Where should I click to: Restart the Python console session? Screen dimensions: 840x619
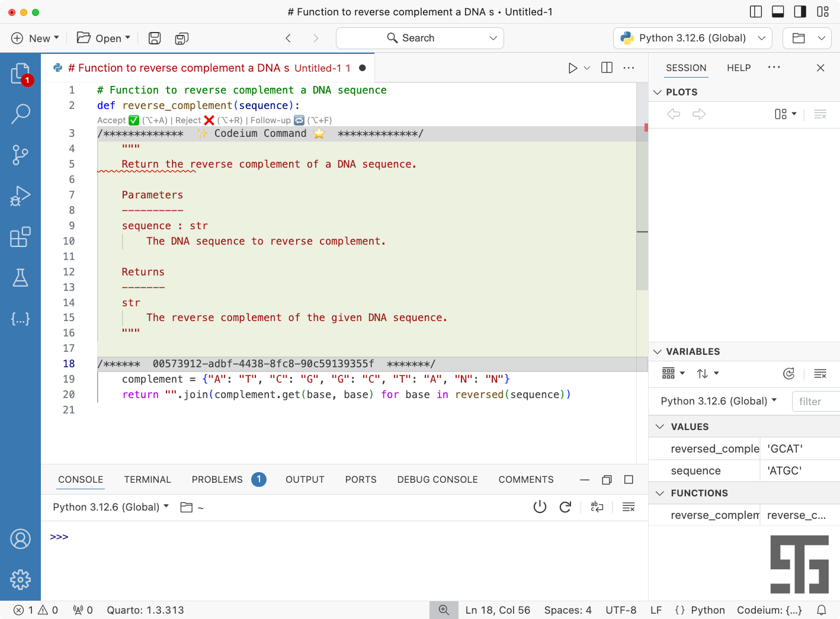point(565,507)
